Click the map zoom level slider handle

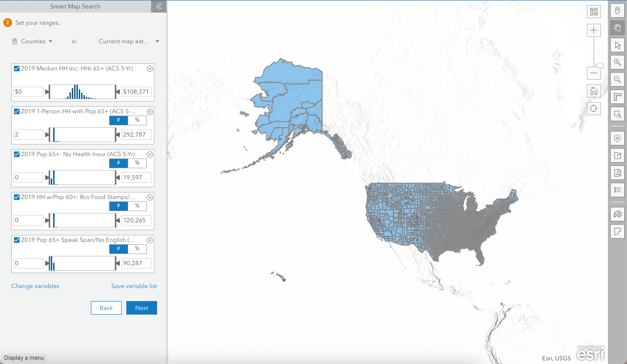pos(599,65)
